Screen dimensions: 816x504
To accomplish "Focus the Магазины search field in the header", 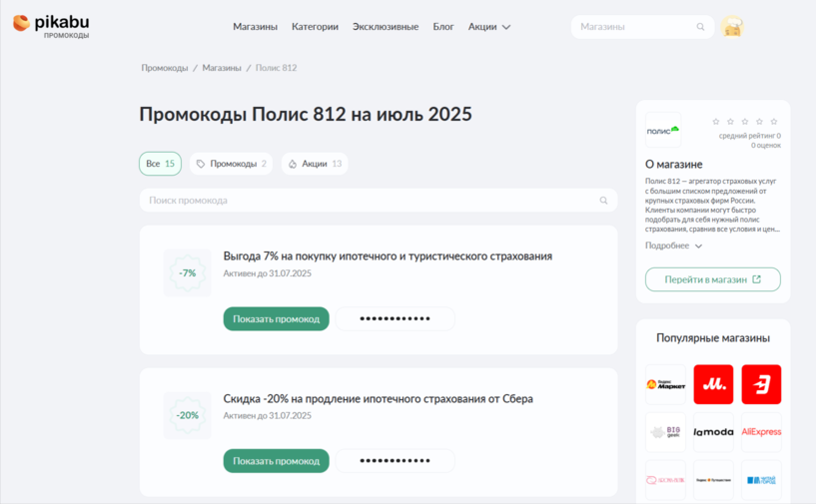I will click(x=642, y=27).
